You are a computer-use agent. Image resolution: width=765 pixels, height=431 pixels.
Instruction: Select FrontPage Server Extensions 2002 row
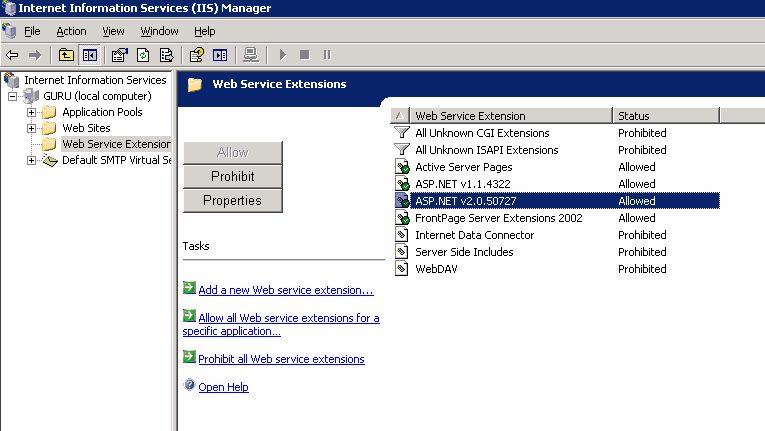point(556,218)
